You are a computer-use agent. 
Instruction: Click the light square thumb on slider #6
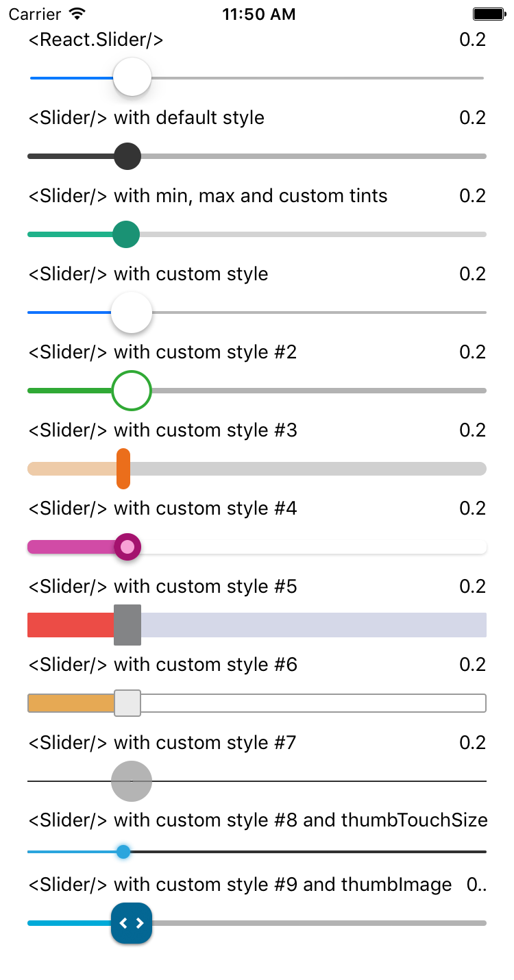pos(127,702)
